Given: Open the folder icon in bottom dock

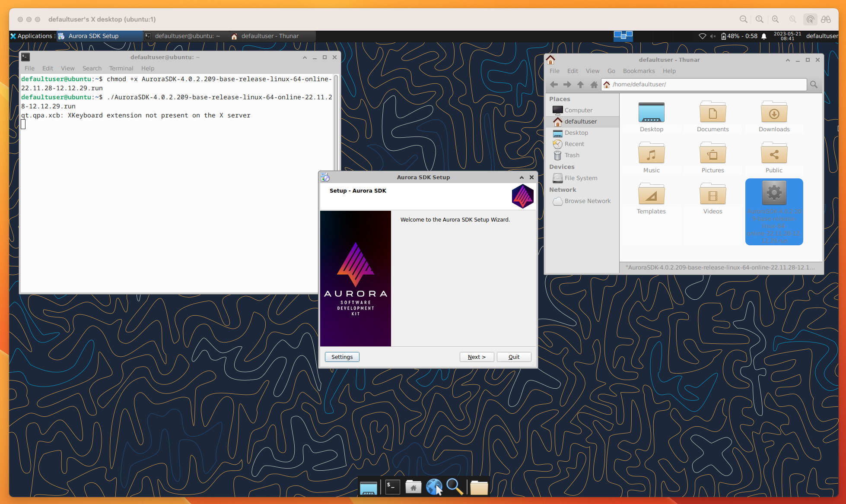Looking at the screenshot, I should [479, 487].
